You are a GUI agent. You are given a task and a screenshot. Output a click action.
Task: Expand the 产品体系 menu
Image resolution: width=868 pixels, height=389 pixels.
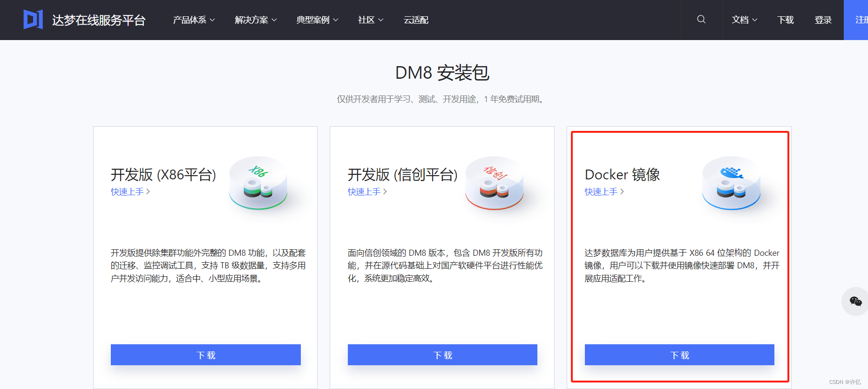(194, 20)
